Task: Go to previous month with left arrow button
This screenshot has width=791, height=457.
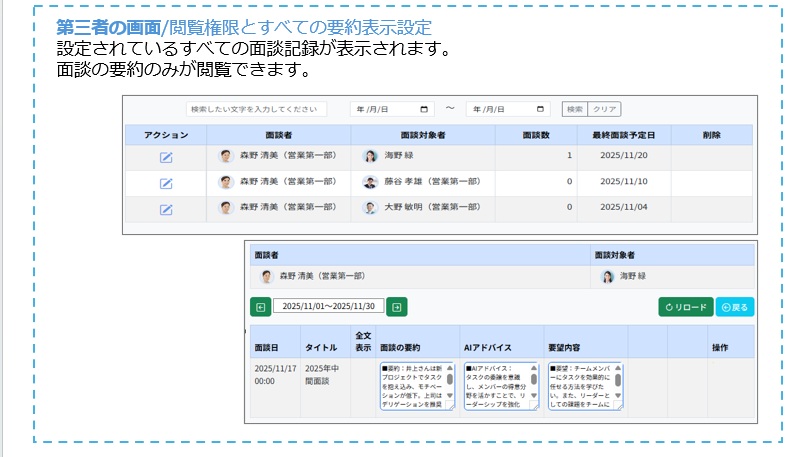Action: (x=260, y=307)
